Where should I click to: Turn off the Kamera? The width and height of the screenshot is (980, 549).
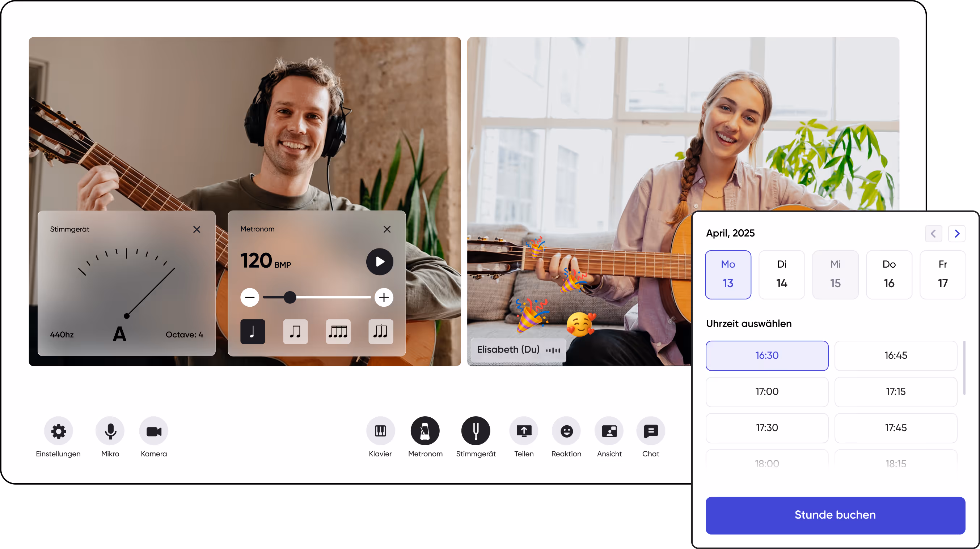pyautogui.click(x=154, y=431)
